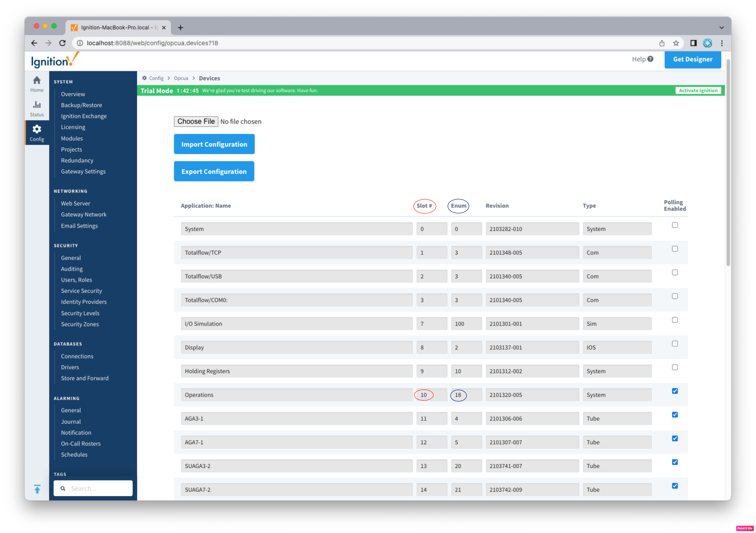Viewport: 756px width, 533px height.
Task: Open the tab search dropdown chevron
Action: coord(721,28)
